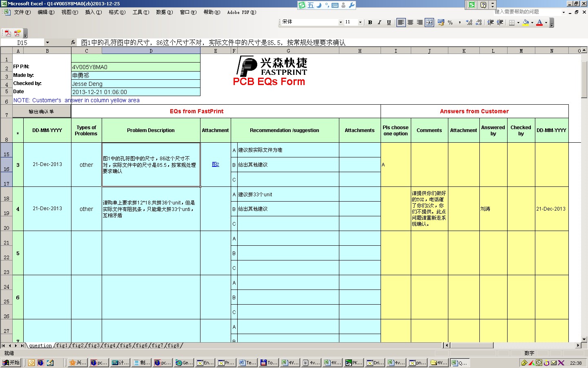Viewport: 588px width, 368px height.
Task: Click Name Box showing D15
Action: [x=22, y=43]
